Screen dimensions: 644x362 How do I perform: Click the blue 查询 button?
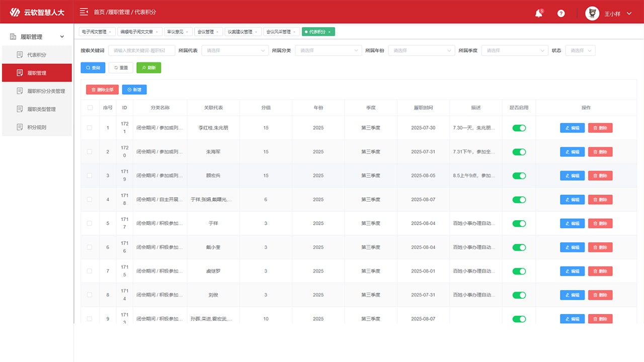pyautogui.click(x=93, y=67)
